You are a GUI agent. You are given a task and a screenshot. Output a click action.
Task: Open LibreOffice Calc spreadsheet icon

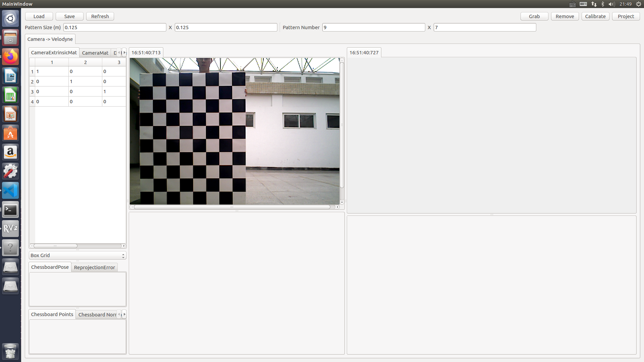coord(10,96)
